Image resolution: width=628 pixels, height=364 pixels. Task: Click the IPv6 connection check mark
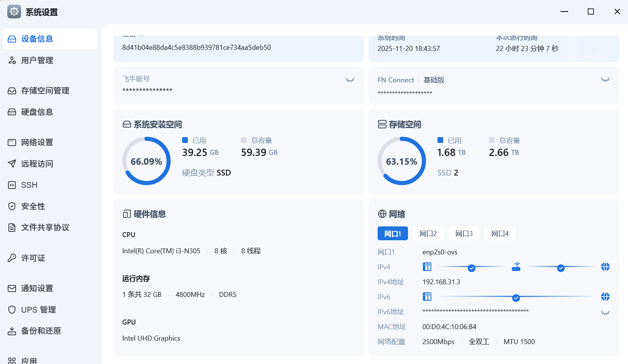[516, 298]
